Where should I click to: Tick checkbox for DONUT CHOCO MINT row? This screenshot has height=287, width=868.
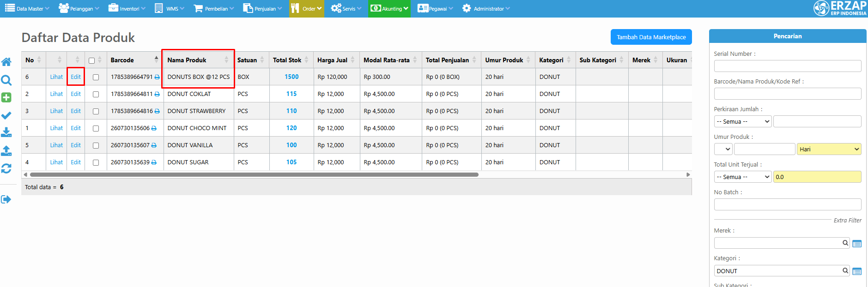pos(96,128)
